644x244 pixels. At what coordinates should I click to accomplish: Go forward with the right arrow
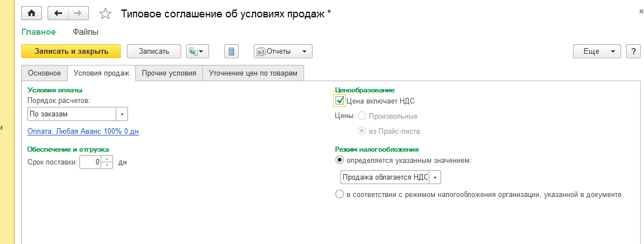(78, 13)
